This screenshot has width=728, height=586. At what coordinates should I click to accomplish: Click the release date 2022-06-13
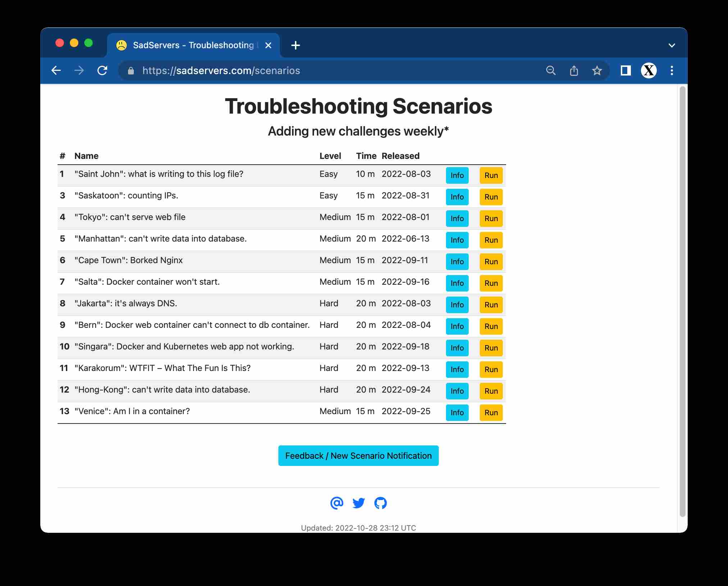(x=405, y=239)
